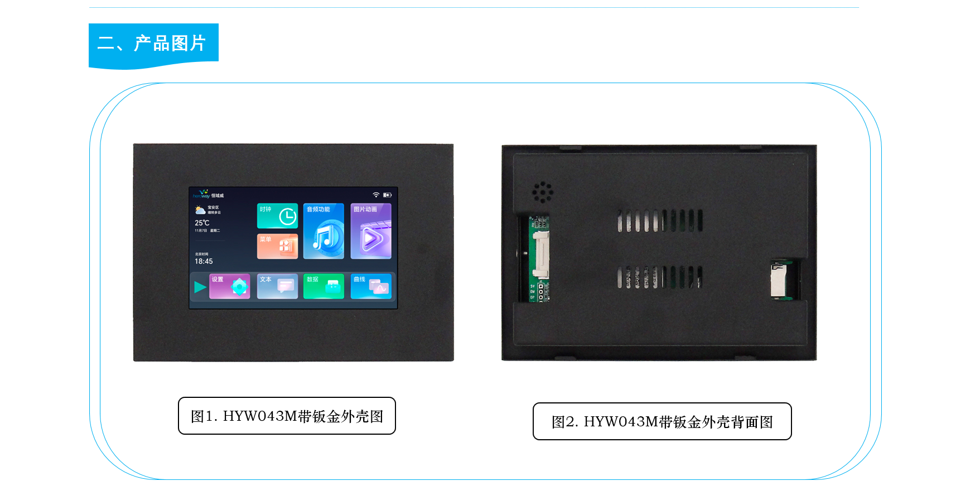Click the 25℃ temperature reading

pos(202,223)
